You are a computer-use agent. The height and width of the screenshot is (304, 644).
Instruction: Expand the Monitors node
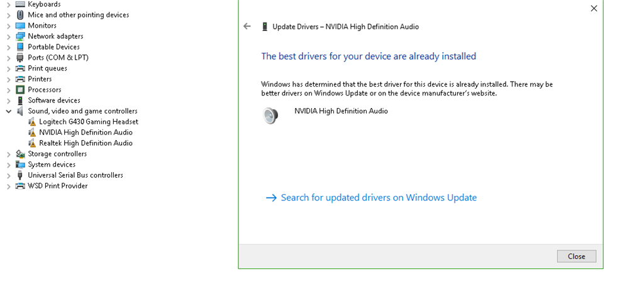[x=9, y=26]
